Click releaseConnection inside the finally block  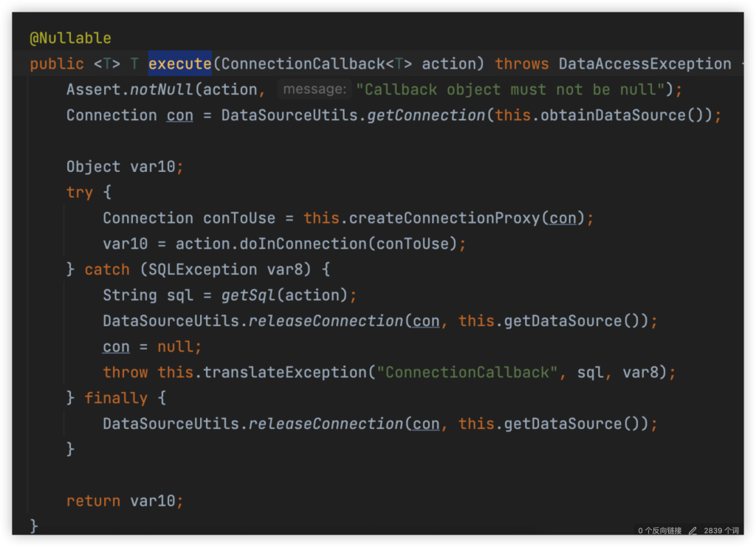point(326,424)
